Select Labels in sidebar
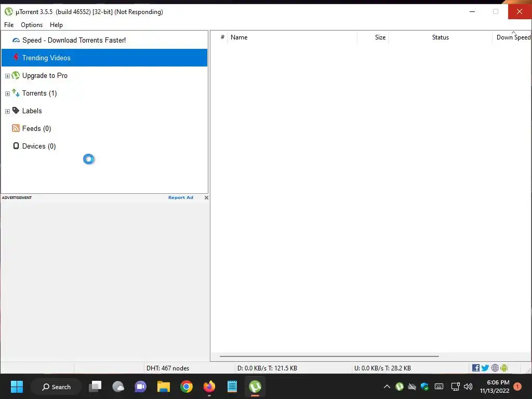The image size is (532, 399). (32, 111)
